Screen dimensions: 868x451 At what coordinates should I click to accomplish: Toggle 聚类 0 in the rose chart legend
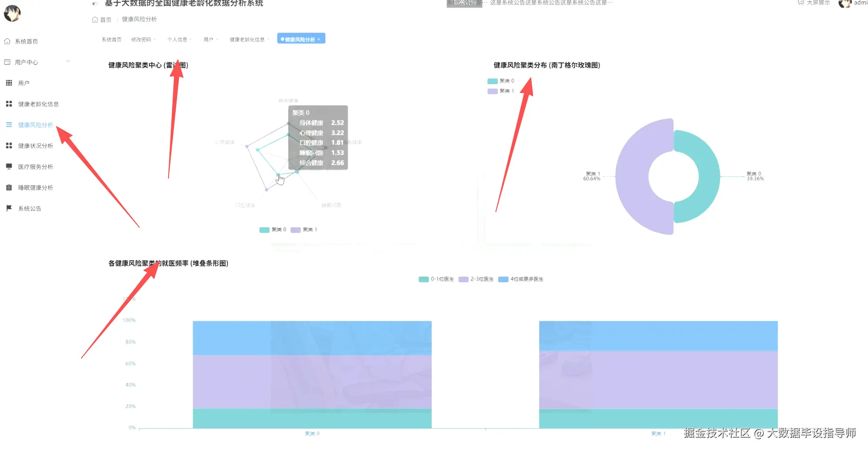501,81
